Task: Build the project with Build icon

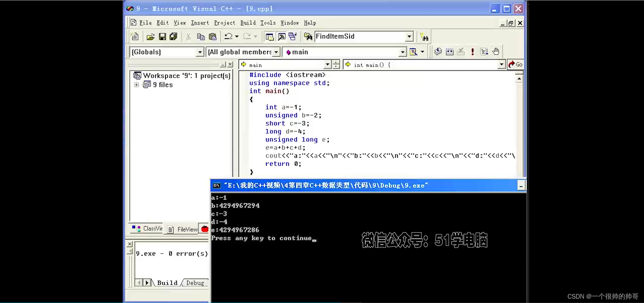Action: (x=450, y=51)
